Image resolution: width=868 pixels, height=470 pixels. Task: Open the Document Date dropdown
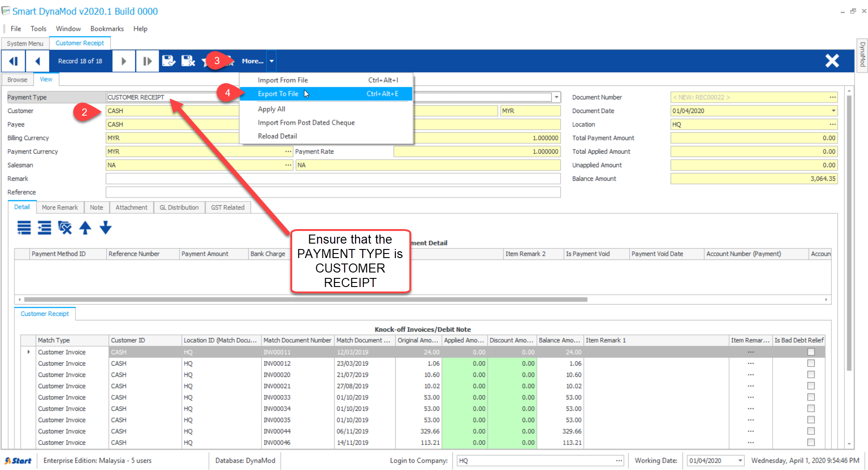click(x=833, y=111)
